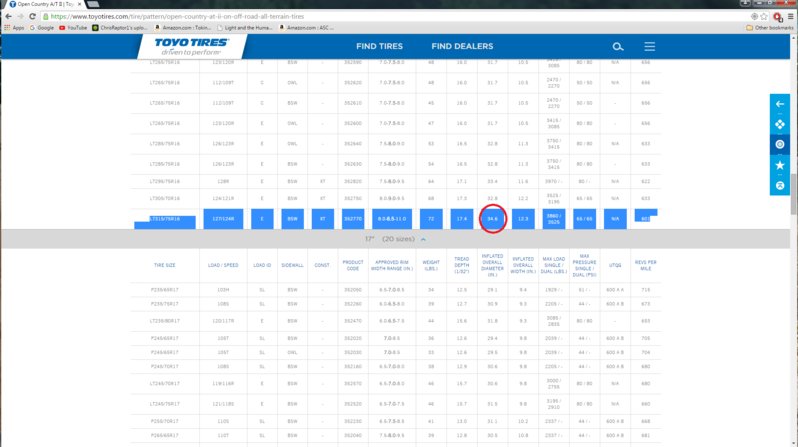Click the green padlock in the address bar

tap(46, 16)
